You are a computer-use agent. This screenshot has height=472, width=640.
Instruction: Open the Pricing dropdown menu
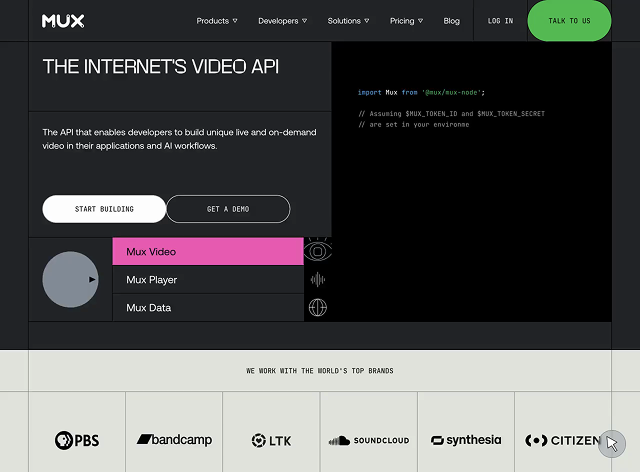(406, 21)
